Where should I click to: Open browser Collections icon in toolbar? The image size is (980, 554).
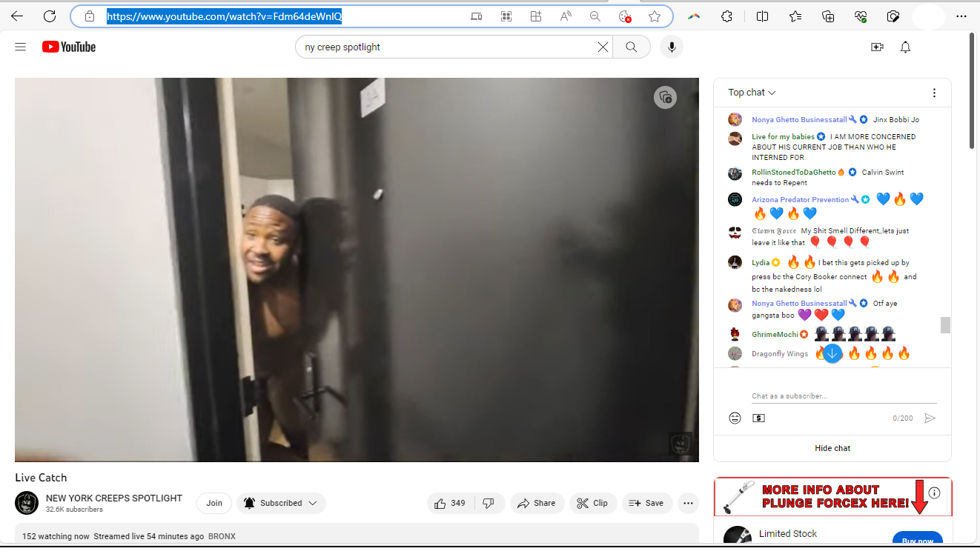click(828, 16)
